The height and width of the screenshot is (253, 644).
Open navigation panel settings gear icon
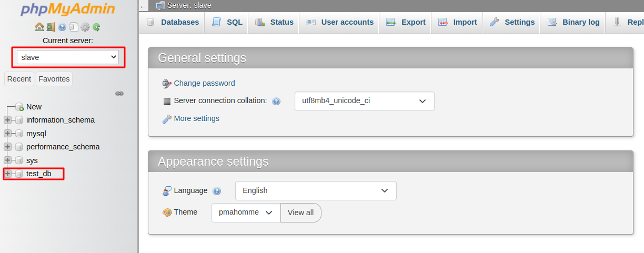tap(85, 27)
